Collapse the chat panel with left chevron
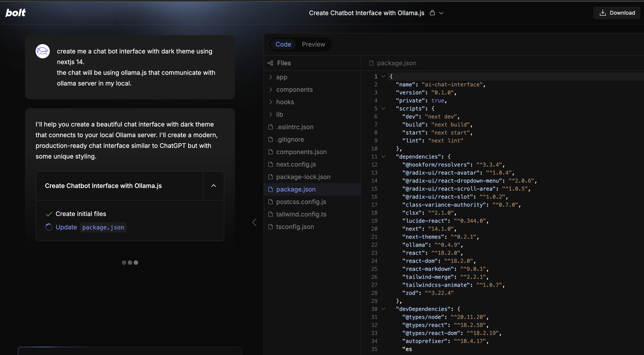 [254, 222]
